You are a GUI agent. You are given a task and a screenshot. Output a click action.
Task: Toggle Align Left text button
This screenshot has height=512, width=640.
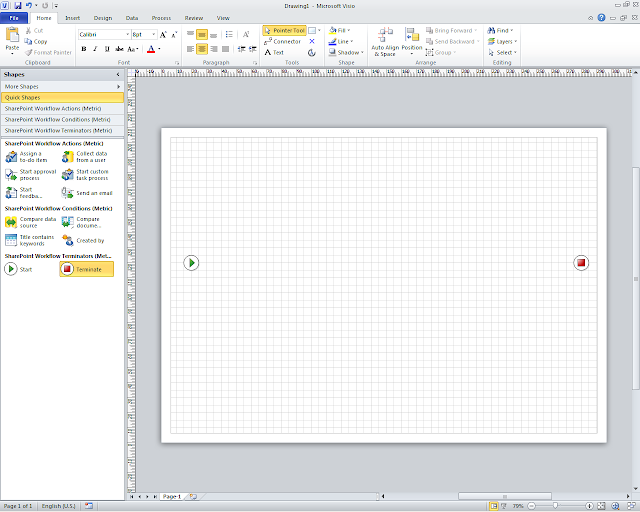pyautogui.click(x=190, y=49)
